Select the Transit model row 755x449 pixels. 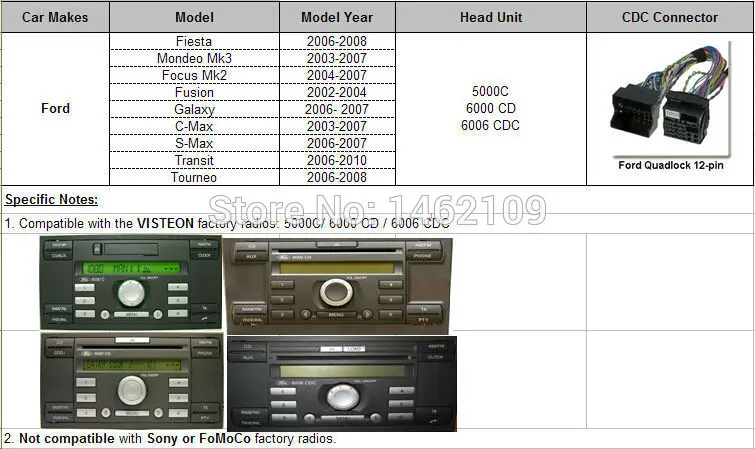tap(194, 160)
